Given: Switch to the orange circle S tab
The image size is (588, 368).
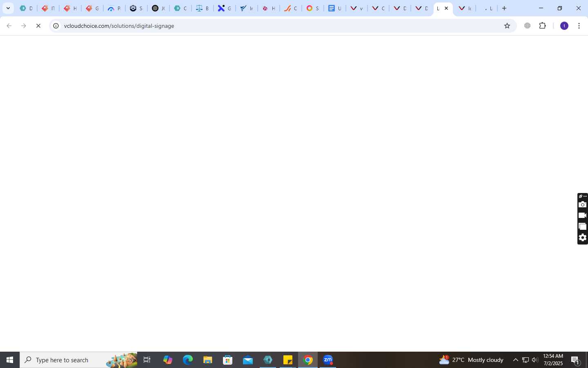Looking at the screenshot, I should pos(313,8).
